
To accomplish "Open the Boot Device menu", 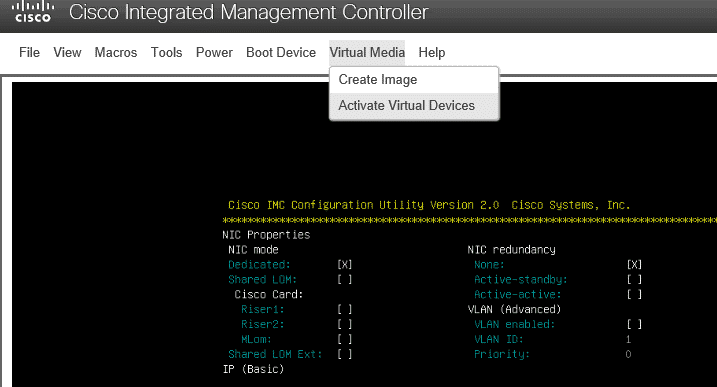I will click(x=281, y=53).
